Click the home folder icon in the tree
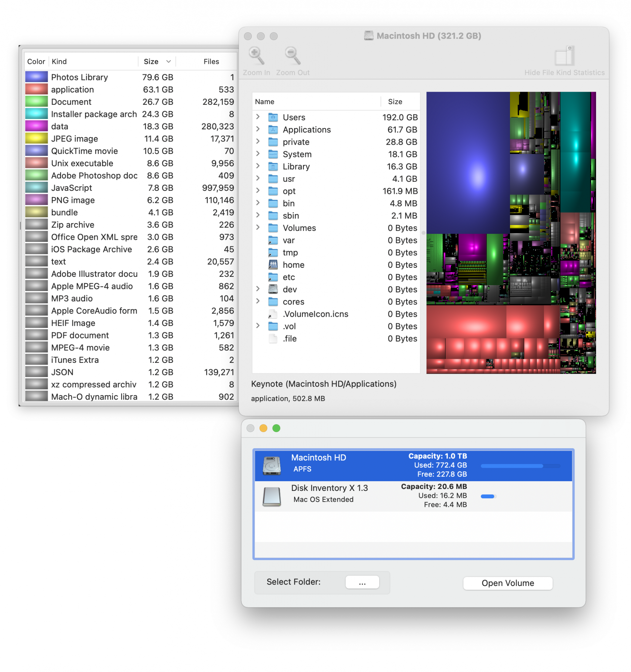 (x=273, y=265)
